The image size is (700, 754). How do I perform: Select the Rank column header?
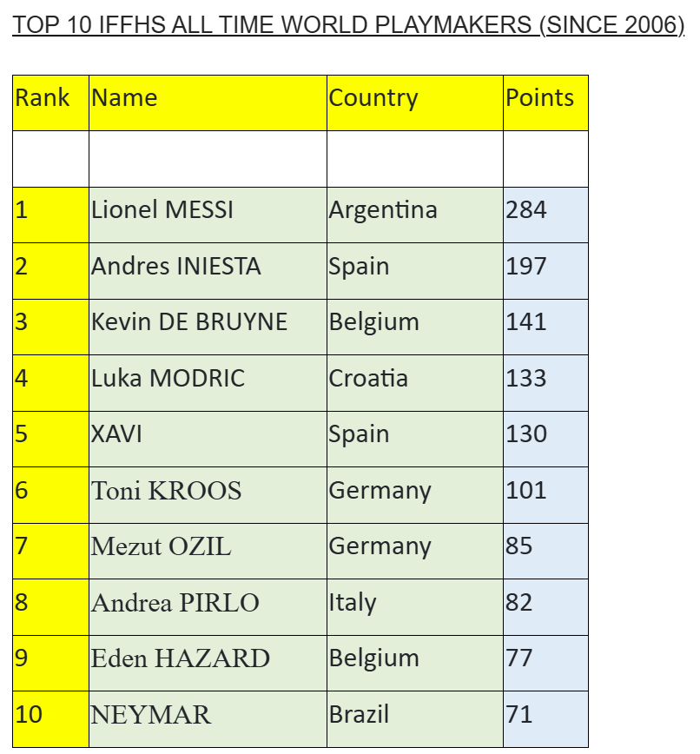[50, 103]
